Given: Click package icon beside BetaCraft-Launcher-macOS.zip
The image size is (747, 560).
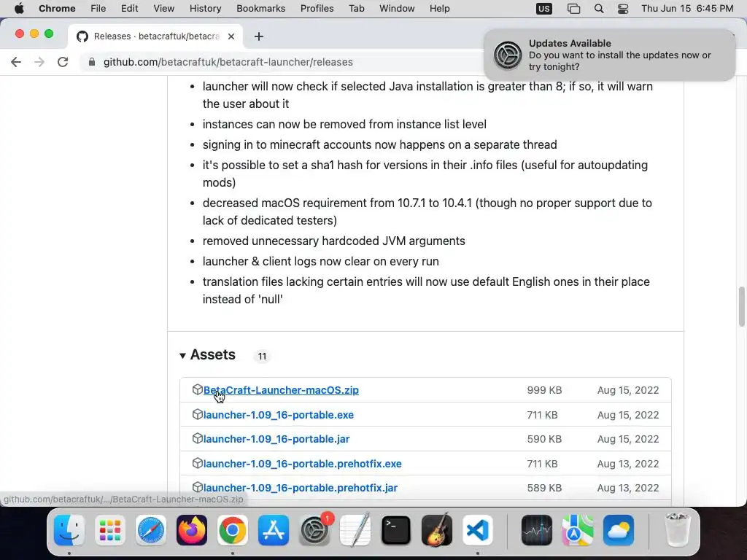Looking at the screenshot, I should [x=197, y=389].
